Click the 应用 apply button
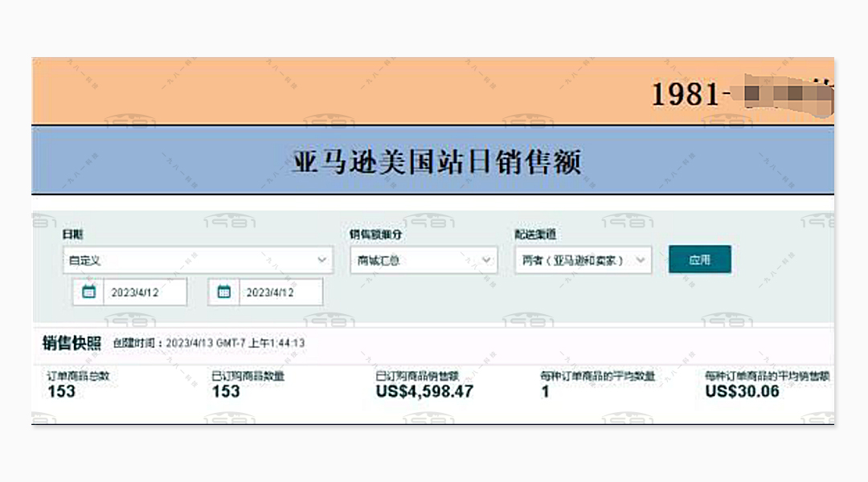Image resolution: width=868 pixels, height=482 pixels. pos(700,259)
